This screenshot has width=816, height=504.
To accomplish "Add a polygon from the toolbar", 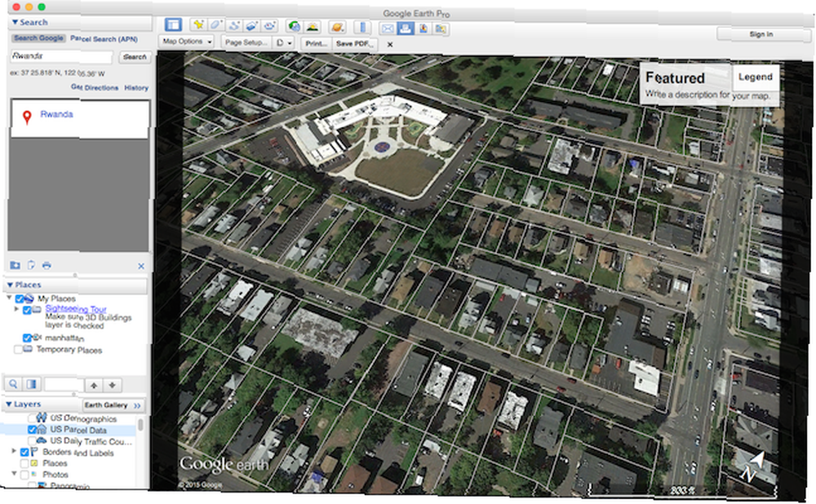I will (x=215, y=24).
